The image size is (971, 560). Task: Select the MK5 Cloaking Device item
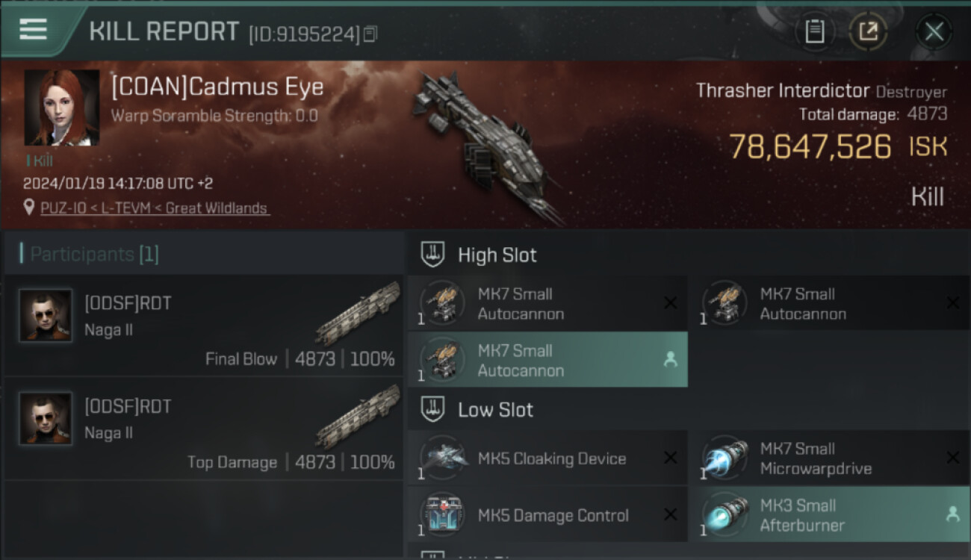(547, 458)
